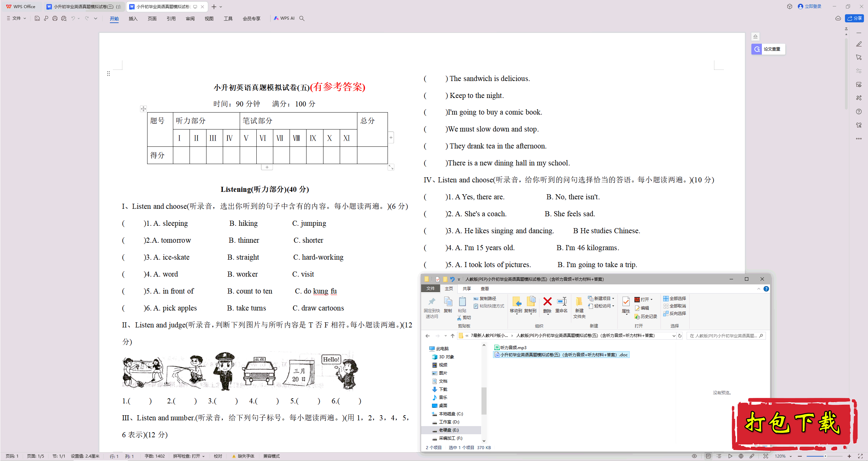Expand 新建项目 dropdown in Explorer
Screen dimensions: 868x461
point(613,299)
